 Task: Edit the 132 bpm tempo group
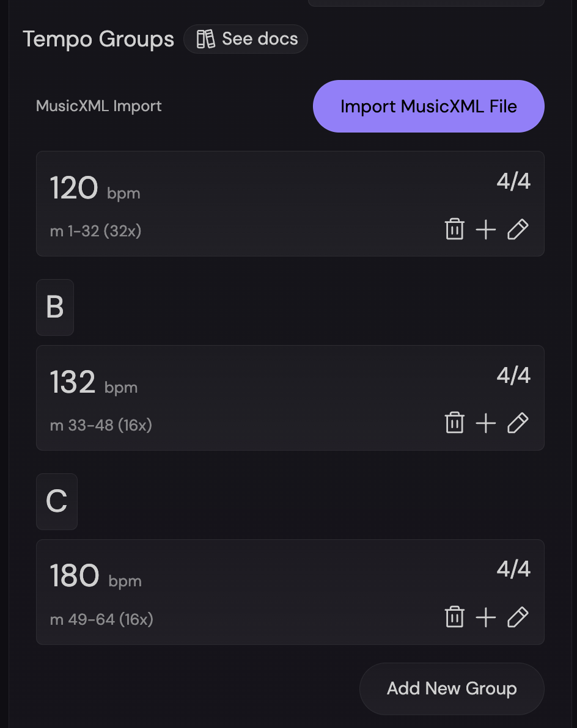click(518, 423)
